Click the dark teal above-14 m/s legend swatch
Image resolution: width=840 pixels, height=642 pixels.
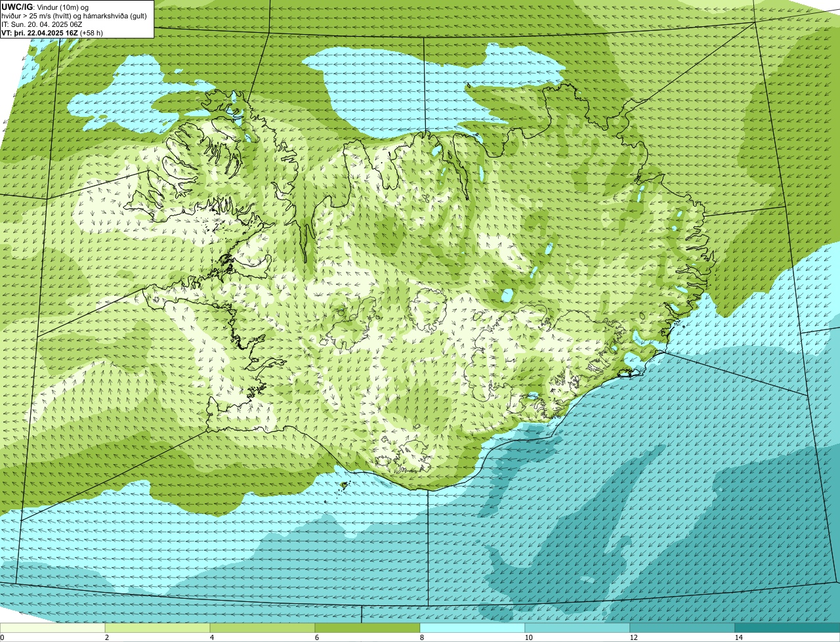(787, 628)
